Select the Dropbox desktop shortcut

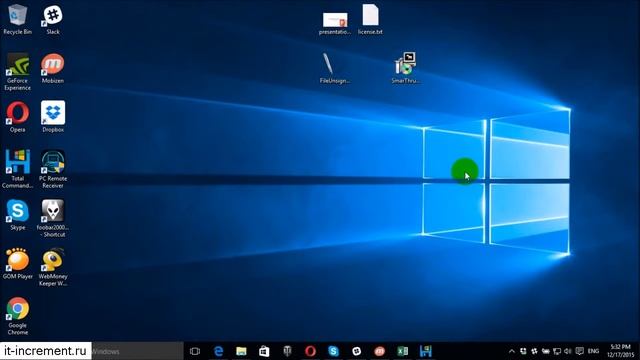53,117
